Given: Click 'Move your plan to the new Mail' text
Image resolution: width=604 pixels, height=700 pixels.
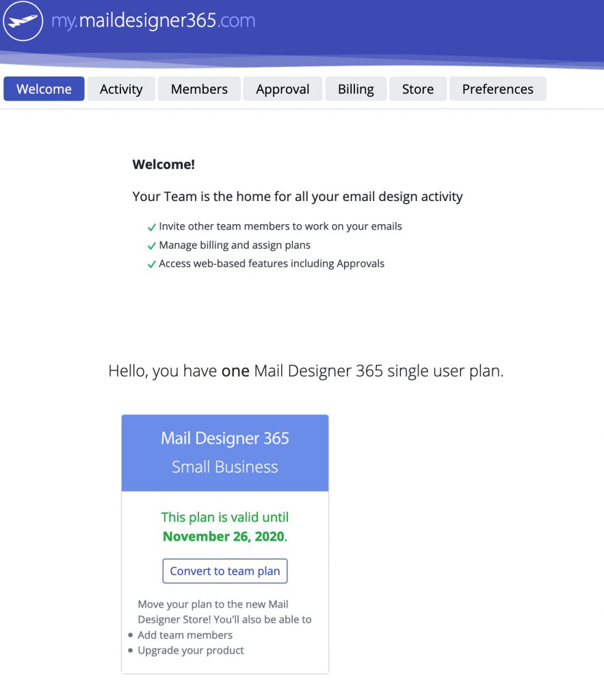Looking at the screenshot, I should pyautogui.click(x=213, y=604).
